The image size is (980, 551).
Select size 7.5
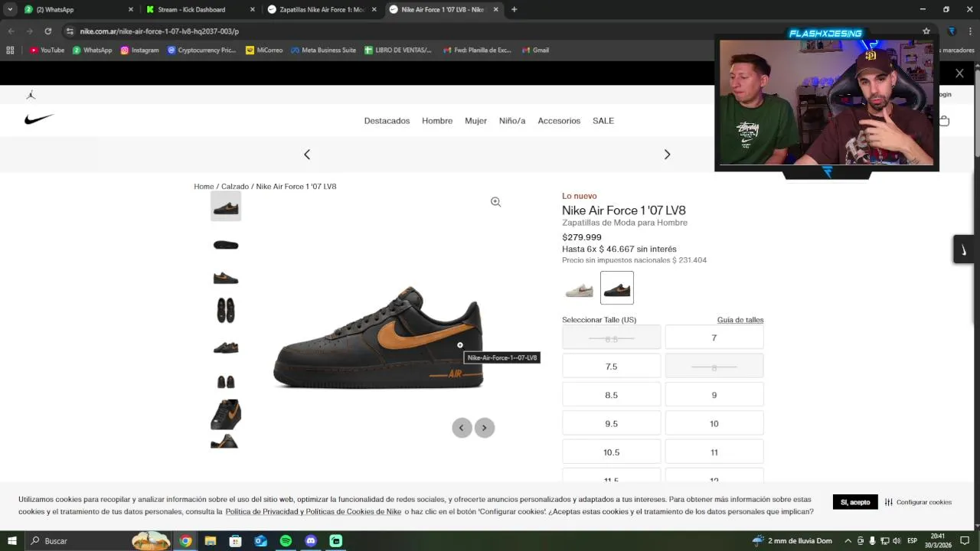point(611,367)
